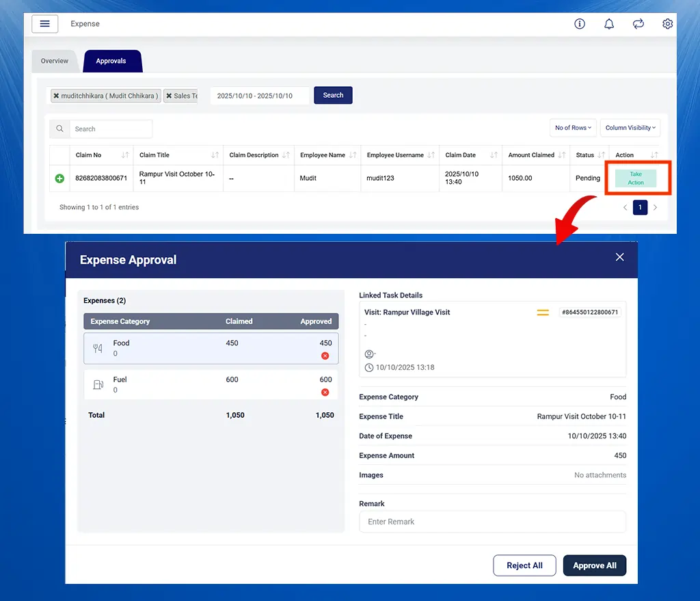Viewport: 700px width, 601px height.
Task: Click the refresh/sync arrows icon
Action: coord(638,24)
